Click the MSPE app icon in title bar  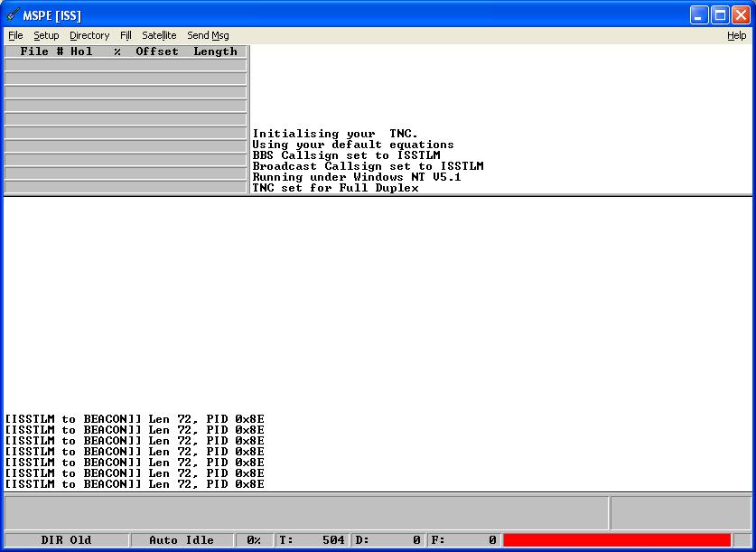[x=13, y=14]
